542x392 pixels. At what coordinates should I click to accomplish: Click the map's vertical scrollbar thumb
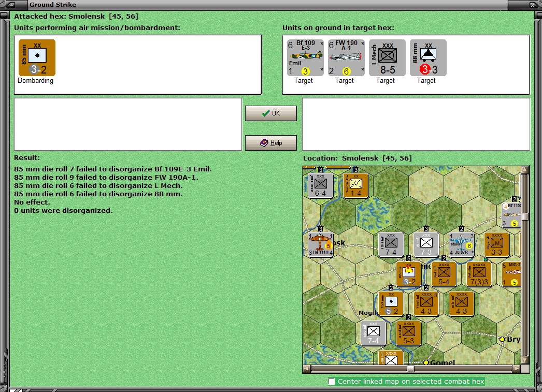[525, 216]
